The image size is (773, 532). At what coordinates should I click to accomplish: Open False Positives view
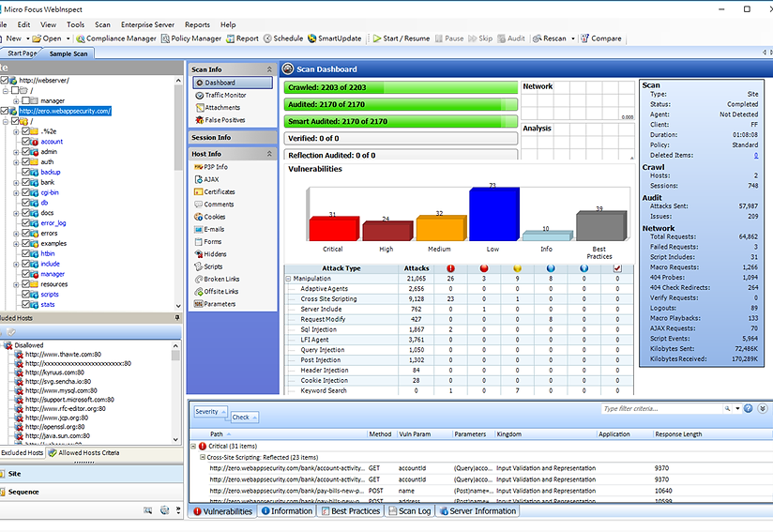coord(220,120)
